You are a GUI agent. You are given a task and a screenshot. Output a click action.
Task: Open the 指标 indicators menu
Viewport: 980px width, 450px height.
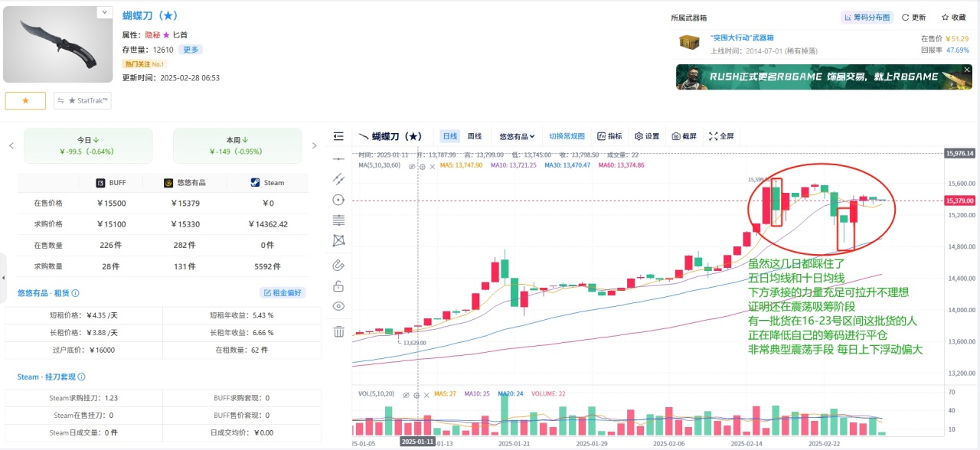(x=610, y=136)
